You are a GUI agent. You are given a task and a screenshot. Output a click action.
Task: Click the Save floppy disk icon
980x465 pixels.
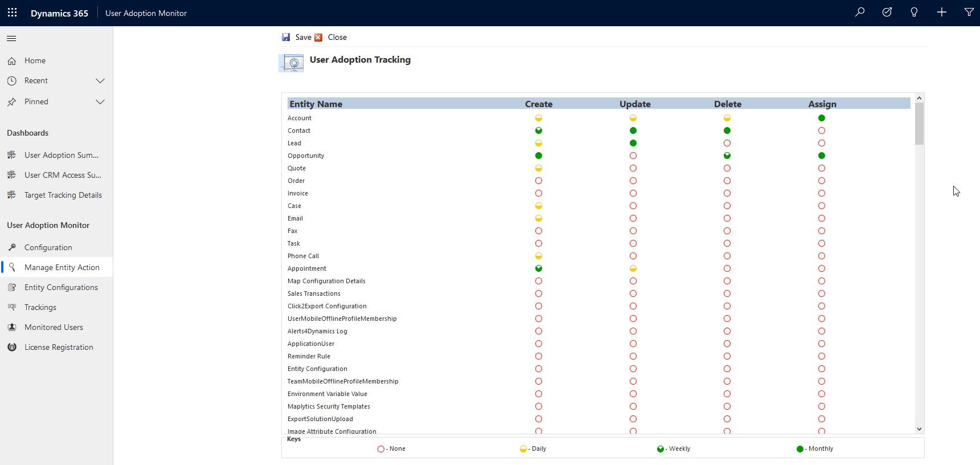pyautogui.click(x=286, y=37)
